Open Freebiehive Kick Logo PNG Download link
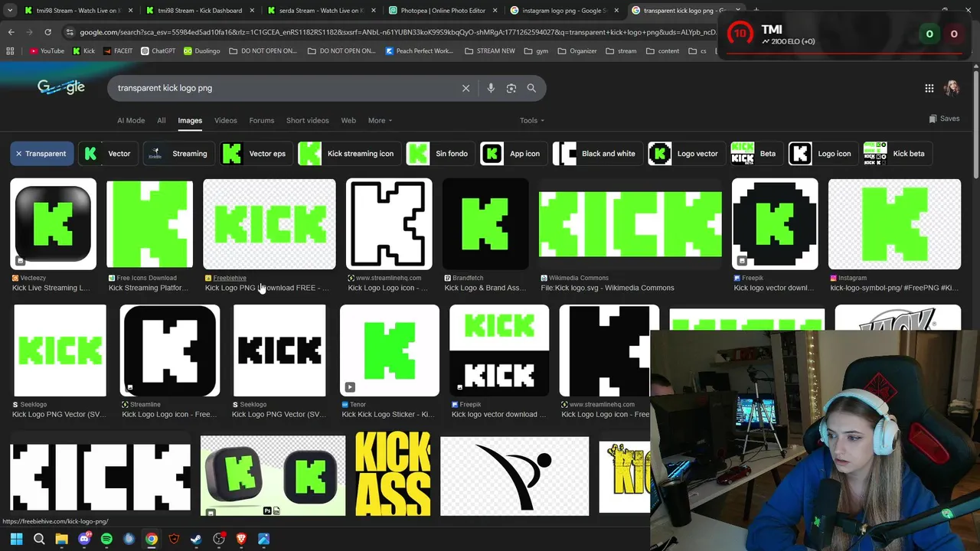The height and width of the screenshot is (551, 980). click(266, 288)
